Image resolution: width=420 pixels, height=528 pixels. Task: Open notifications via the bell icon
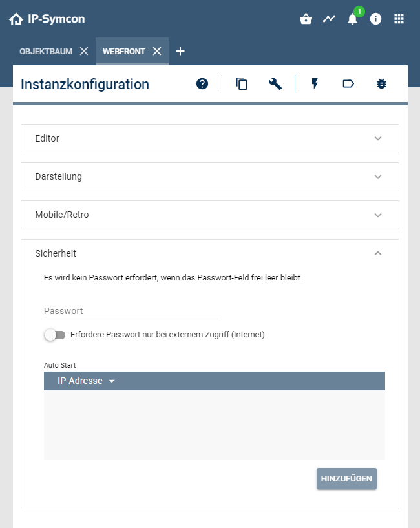tap(352, 19)
